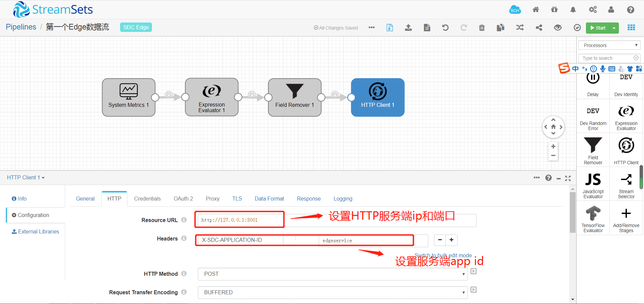Toggle Chinese input on the Sogou bar
This screenshot has width=644, height=304.
click(x=575, y=69)
